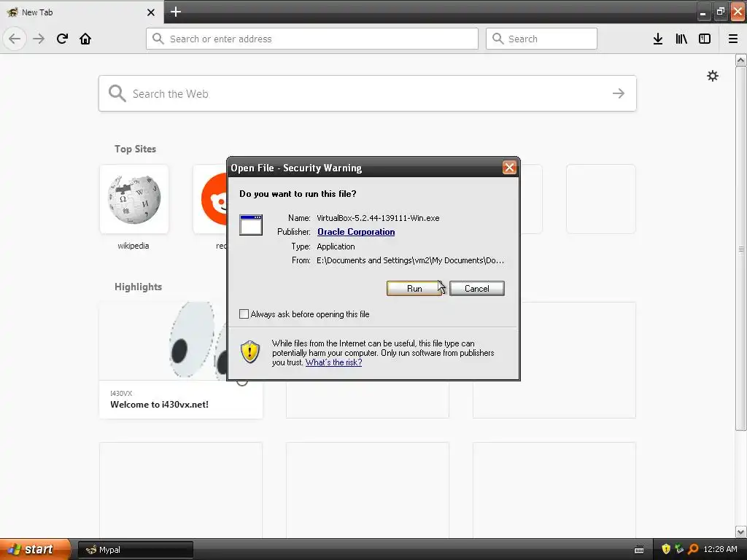Click the address bar field
Viewport: 747px width, 560px height.
tap(312, 39)
